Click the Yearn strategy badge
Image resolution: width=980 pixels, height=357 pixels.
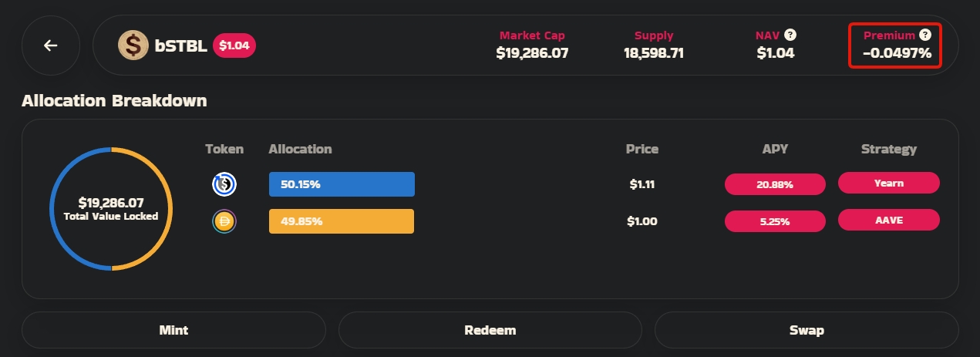point(888,184)
